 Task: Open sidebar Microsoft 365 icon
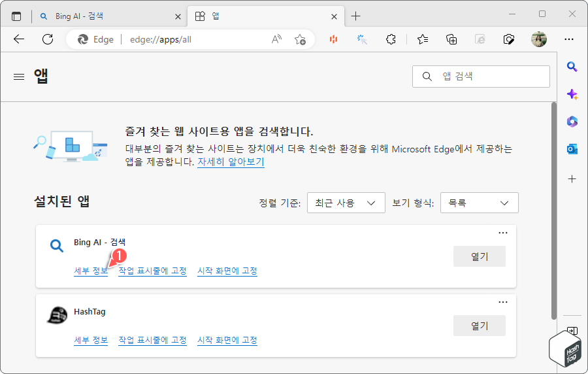coord(572,122)
